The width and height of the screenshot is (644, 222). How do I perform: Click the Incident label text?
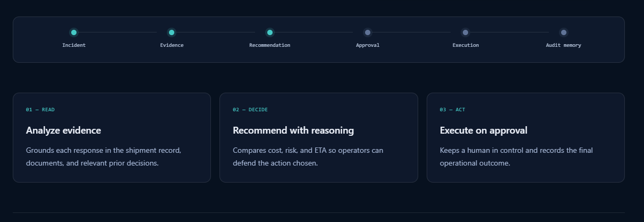[74, 45]
